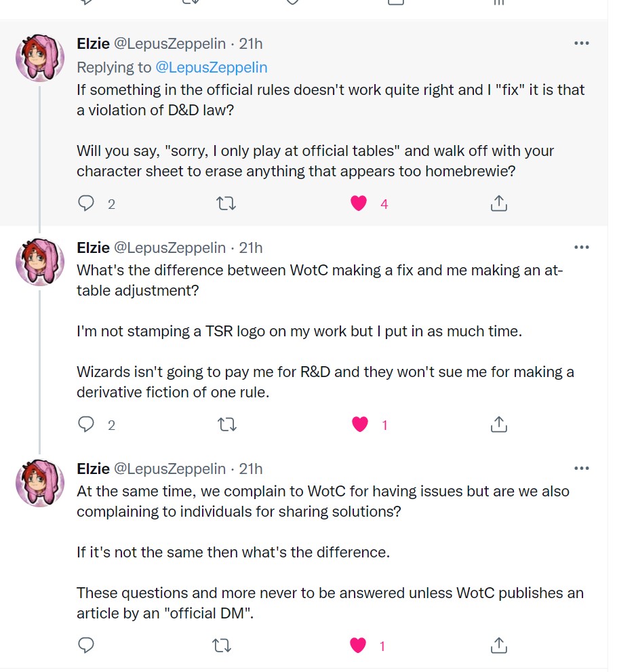This screenshot has width=617, height=672.
Task: Reply to the "TSR logo" tweet
Action: (x=86, y=424)
